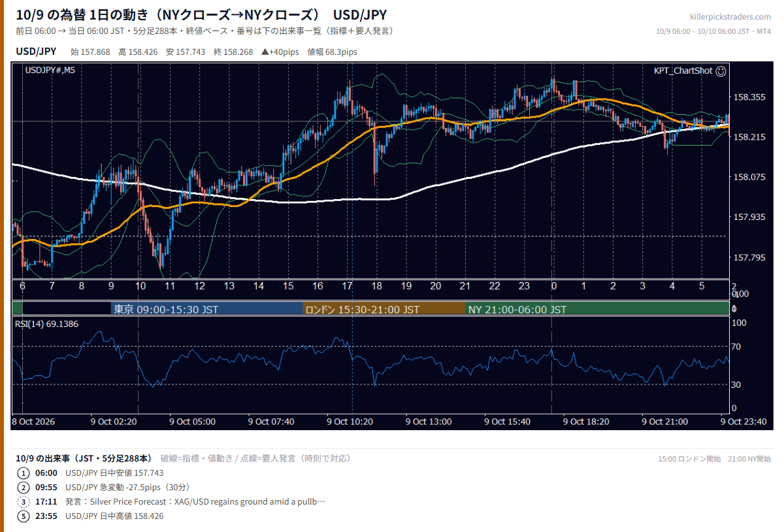Click the NY 21:00-06:00 JST session bar

point(596,309)
